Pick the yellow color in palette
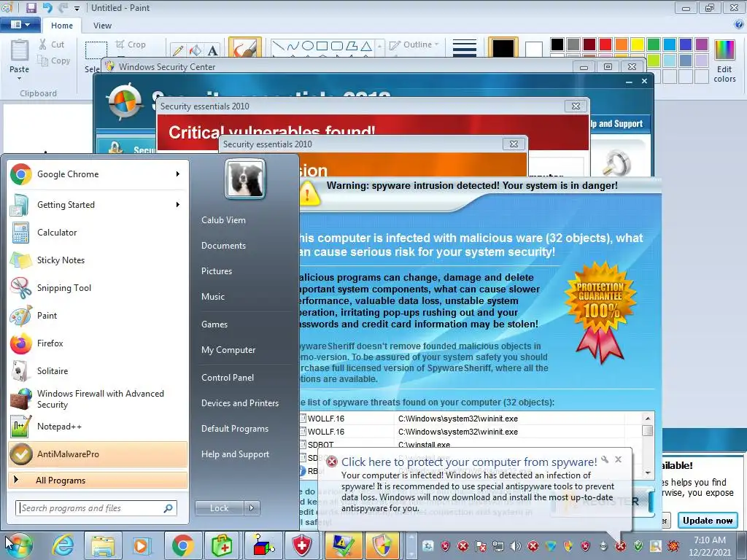The width and height of the screenshot is (747, 560). click(x=638, y=44)
